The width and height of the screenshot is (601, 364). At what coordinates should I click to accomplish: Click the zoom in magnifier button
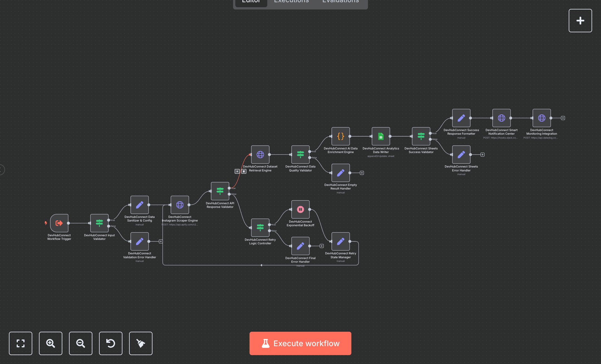coord(51,343)
